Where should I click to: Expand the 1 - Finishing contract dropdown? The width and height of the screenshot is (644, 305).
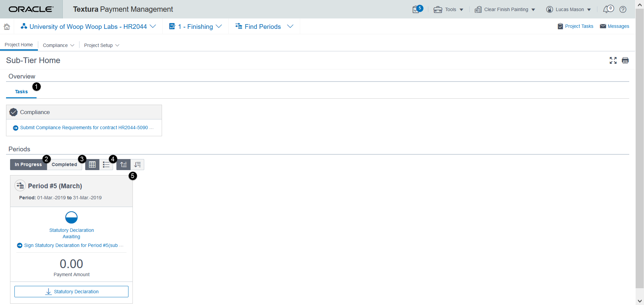coord(219,26)
